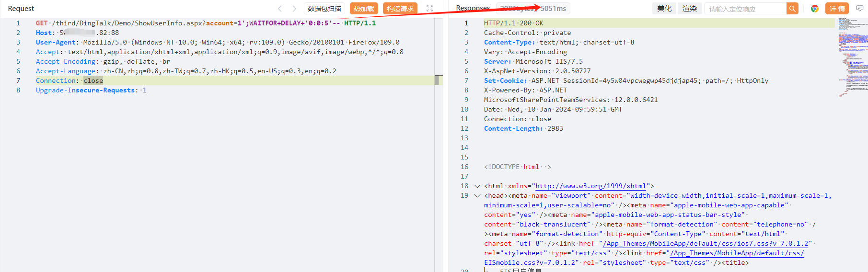The width and height of the screenshot is (868, 272).
Task: Click the Upgrade-Insecure-Requests header line
Action: pos(91,90)
